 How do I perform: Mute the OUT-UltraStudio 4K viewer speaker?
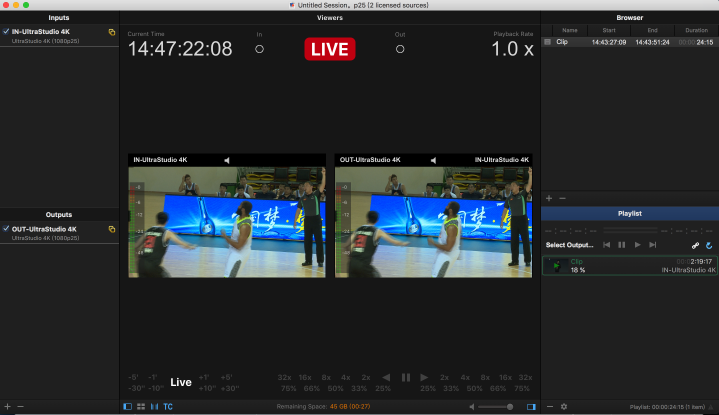tap(433, 160)
